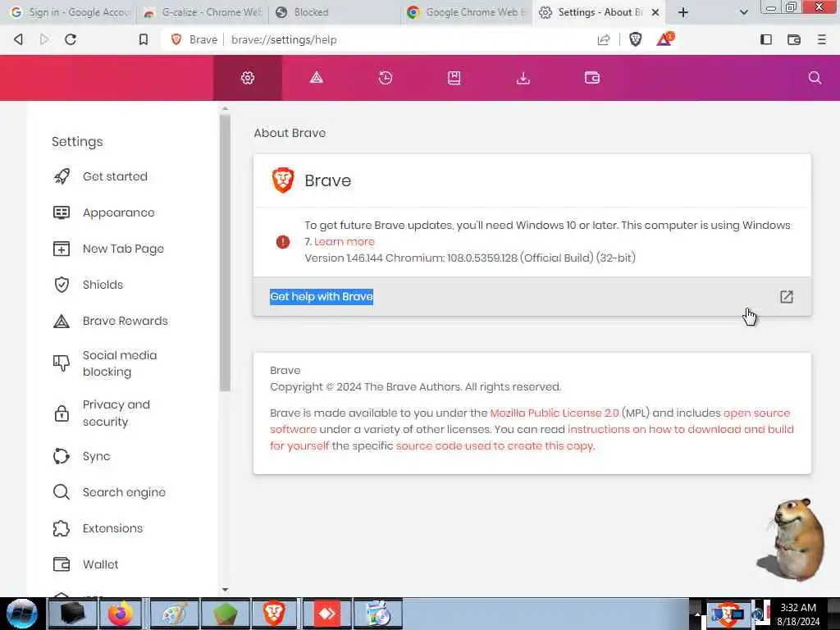
Task: Click the Brave Shields lion icon in address bar
Action: pos(636,39)
